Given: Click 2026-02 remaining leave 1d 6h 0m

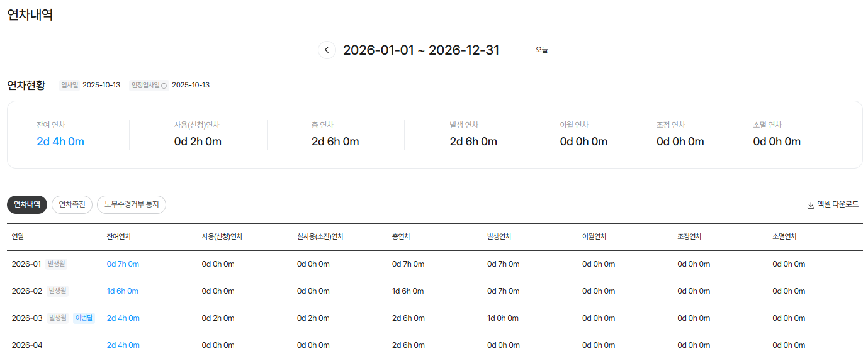Looking at the screenshot, I should click(123, 291).
